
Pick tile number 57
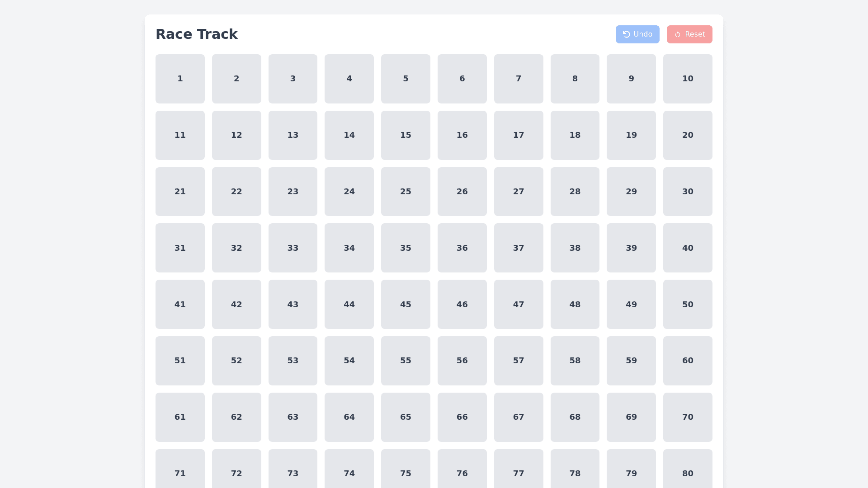[x=518, y=361]
